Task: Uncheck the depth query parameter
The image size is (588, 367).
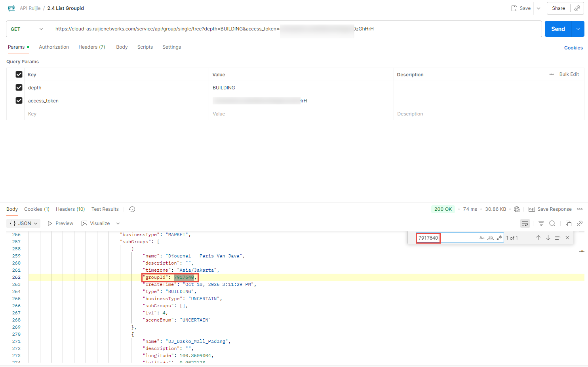Action: tap(19, 87)
